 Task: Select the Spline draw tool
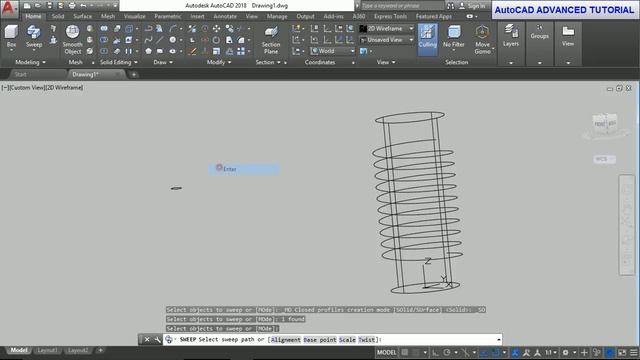pyautogui.click(x=148, y=40)
